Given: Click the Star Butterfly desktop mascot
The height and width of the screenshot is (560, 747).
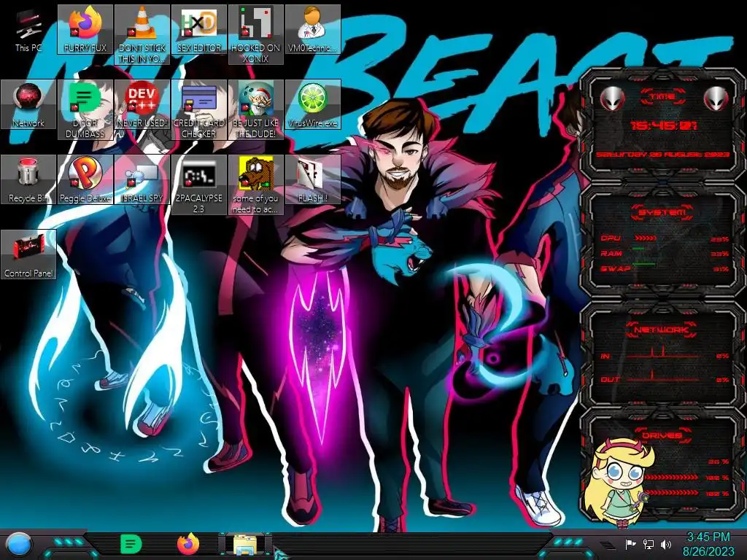Looking at the screenshot, I should pyautogui.click(x=618, y=483).
